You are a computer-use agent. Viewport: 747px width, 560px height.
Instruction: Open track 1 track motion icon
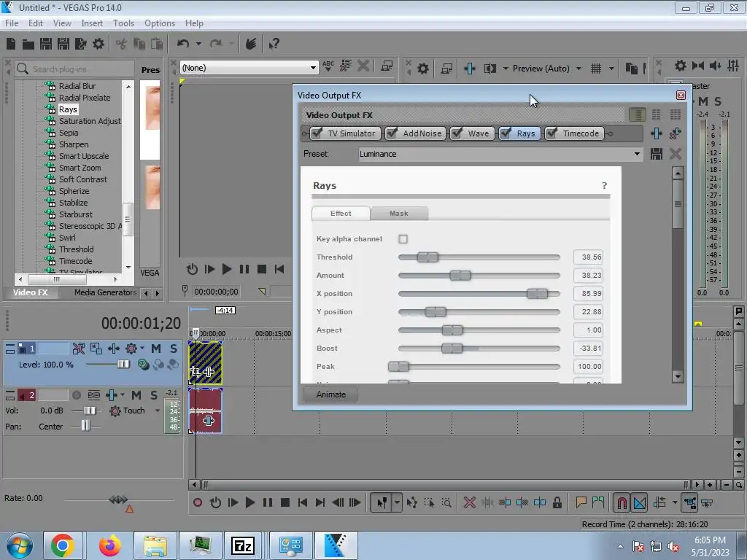pos(96,349)
